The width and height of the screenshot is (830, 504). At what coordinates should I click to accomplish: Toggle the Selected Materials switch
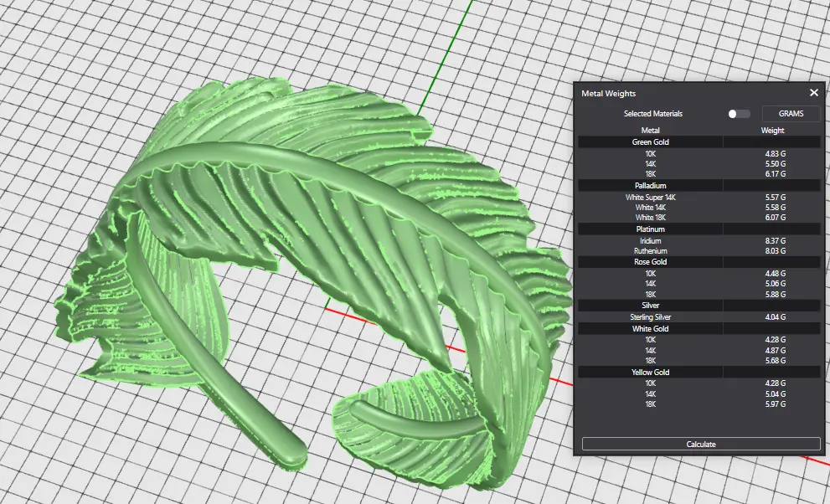coord(739,114)
